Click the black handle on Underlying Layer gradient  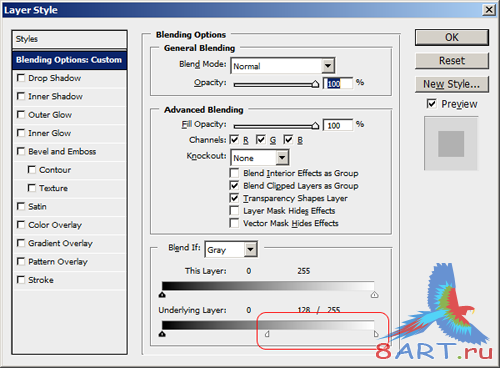pyautogui.click(x=162, y=334)
